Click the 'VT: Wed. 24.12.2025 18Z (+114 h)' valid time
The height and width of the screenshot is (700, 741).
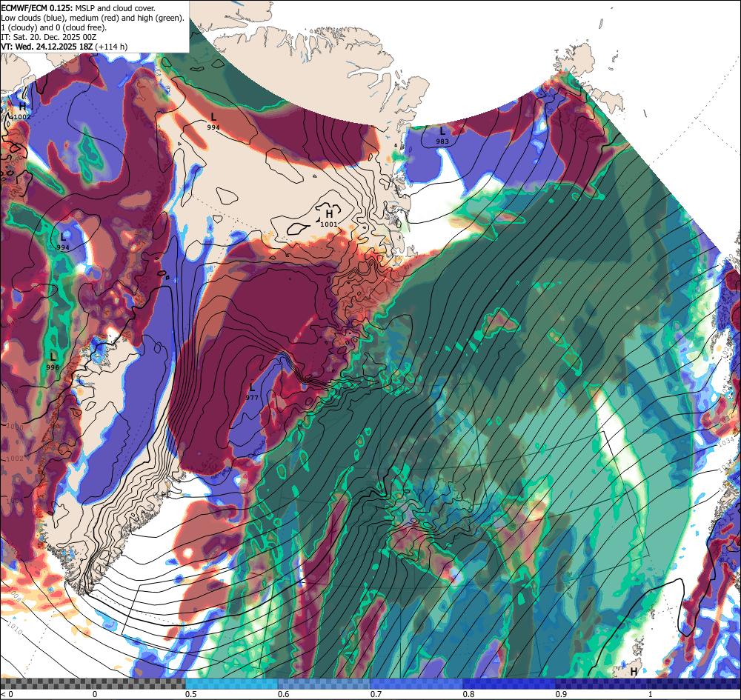click(64, 46)
